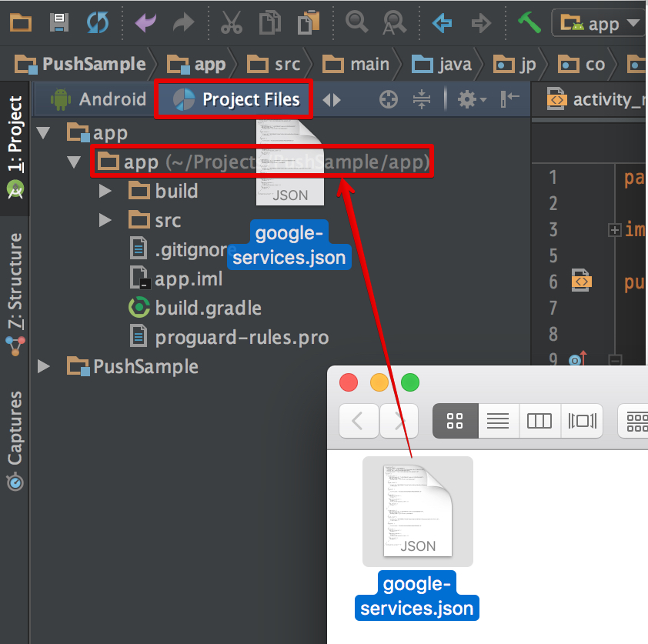This screenshot has height=644, width=648.
Task: Select the proguard-rules.pro file
Action: click(x=229, y=338)
